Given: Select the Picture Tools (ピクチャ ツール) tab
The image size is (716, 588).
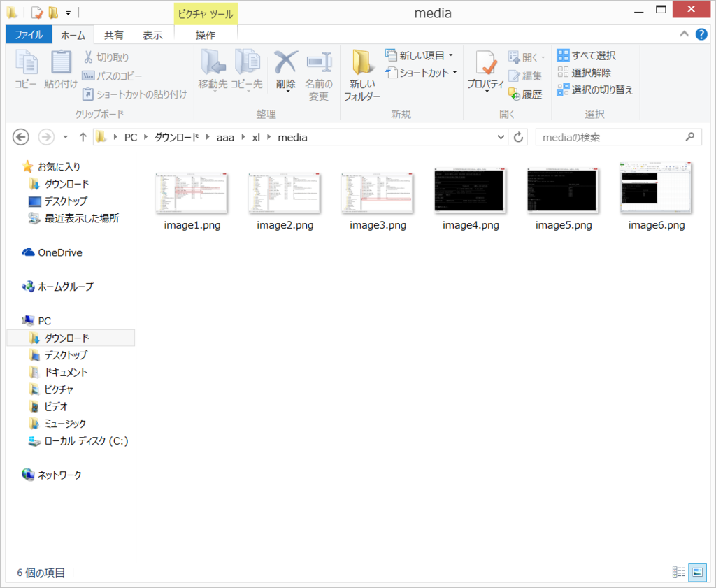Looking at the screenshot, I should 206,14.
